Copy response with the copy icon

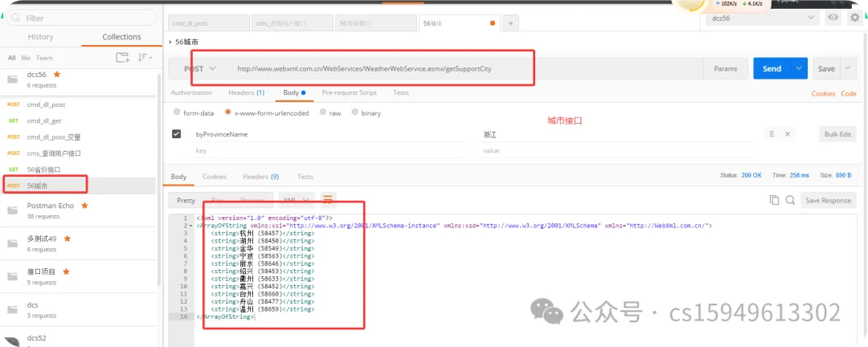click(774, 200)
